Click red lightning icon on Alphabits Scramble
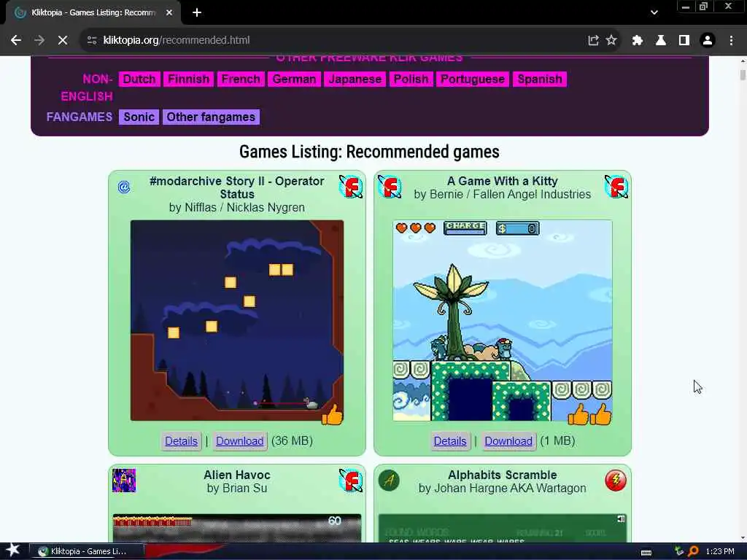Image resolution: width=747 pixels, height=560 pixels. 616,480
